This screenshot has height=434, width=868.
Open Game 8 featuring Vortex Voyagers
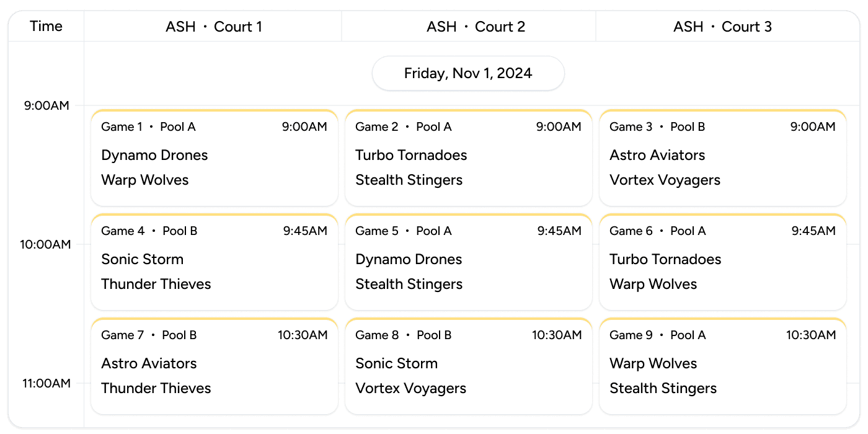(x=468, y=365)
